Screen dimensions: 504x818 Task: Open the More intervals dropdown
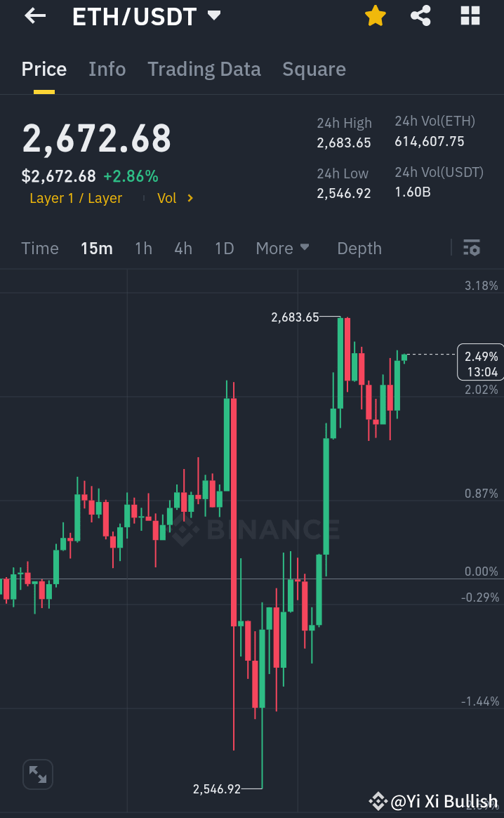point(282,248)
